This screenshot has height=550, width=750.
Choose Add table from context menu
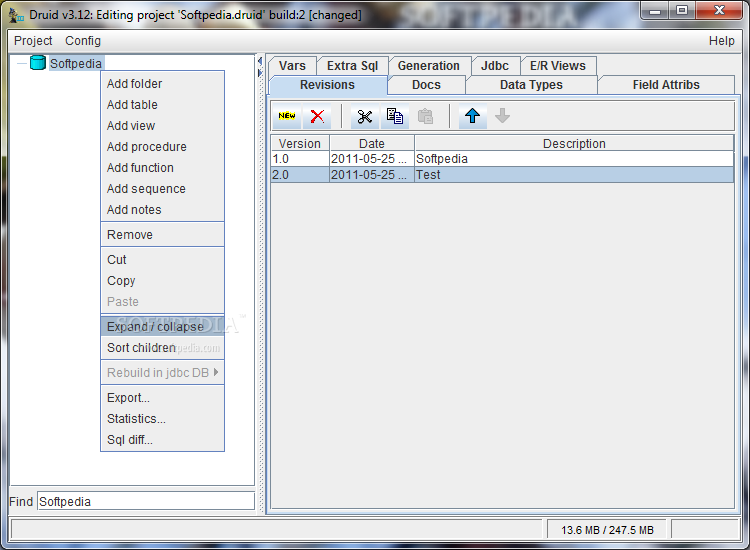163,105
